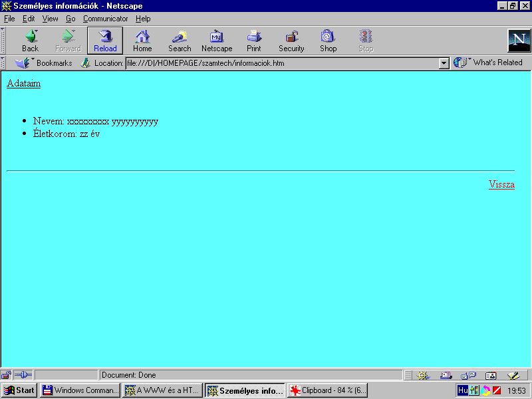Collapse the location toolbar using its grip handle
This screenshot has width=532, height=399.
pyautogui.click(x=3, y=63)
